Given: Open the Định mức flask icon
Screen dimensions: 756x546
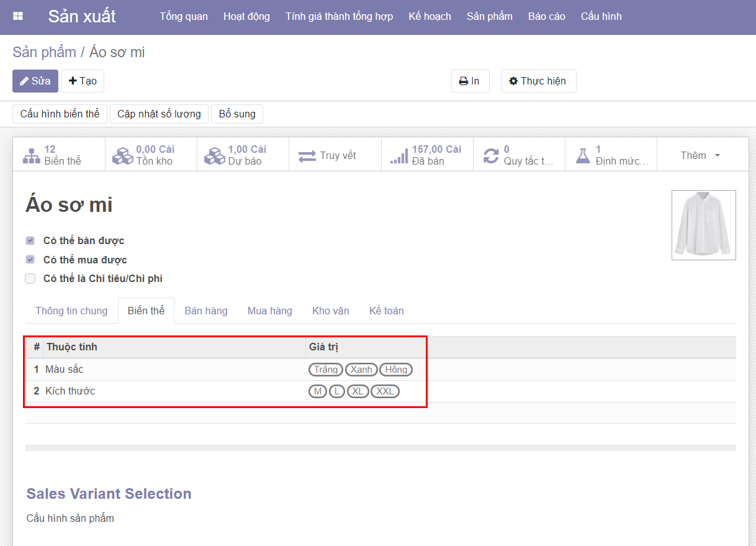Looking at the screenshot, I should click(x=583, y=155).
